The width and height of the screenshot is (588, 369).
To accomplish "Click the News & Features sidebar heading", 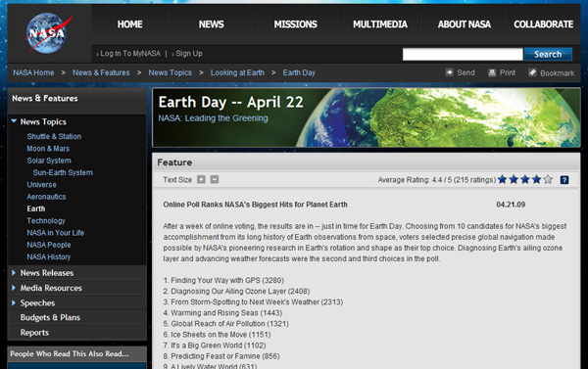I will pyautogui.click(x=45, y=98).
